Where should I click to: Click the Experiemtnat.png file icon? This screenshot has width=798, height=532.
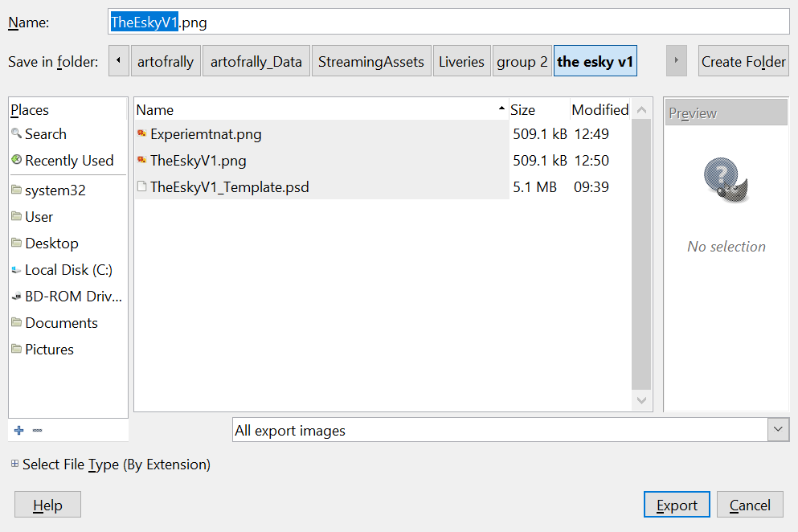coord(142,134)
